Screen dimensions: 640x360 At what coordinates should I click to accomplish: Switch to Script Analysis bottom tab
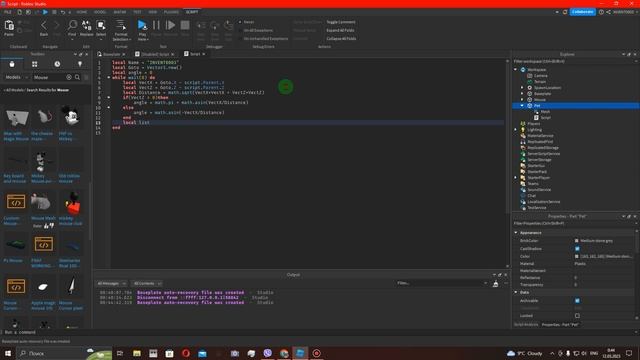526,325
